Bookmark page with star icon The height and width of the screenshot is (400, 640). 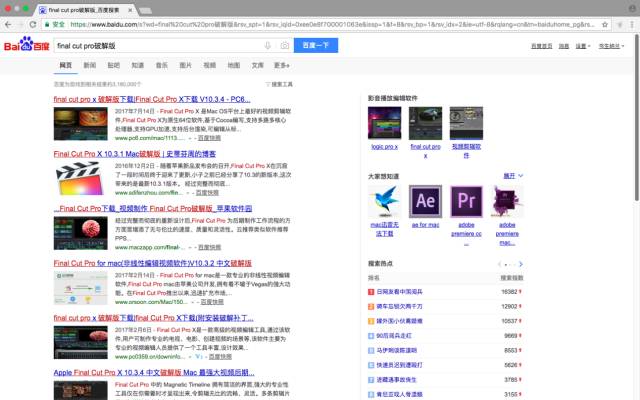click(605, 24)
